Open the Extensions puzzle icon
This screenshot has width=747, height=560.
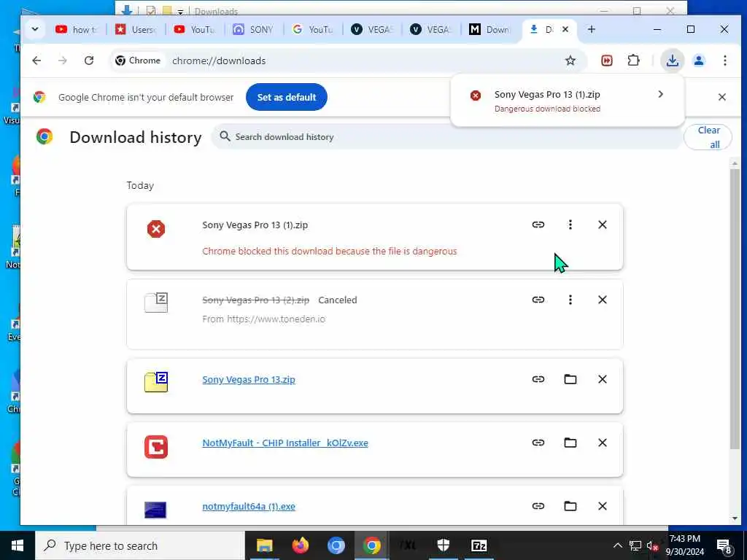[x=633, y=61]
